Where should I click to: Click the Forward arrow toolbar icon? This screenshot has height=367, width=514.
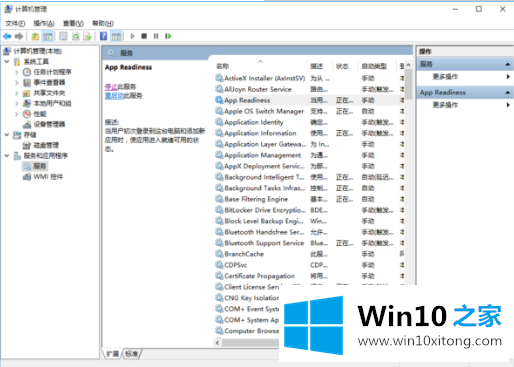pyautogui.click(x=19, y=36)
